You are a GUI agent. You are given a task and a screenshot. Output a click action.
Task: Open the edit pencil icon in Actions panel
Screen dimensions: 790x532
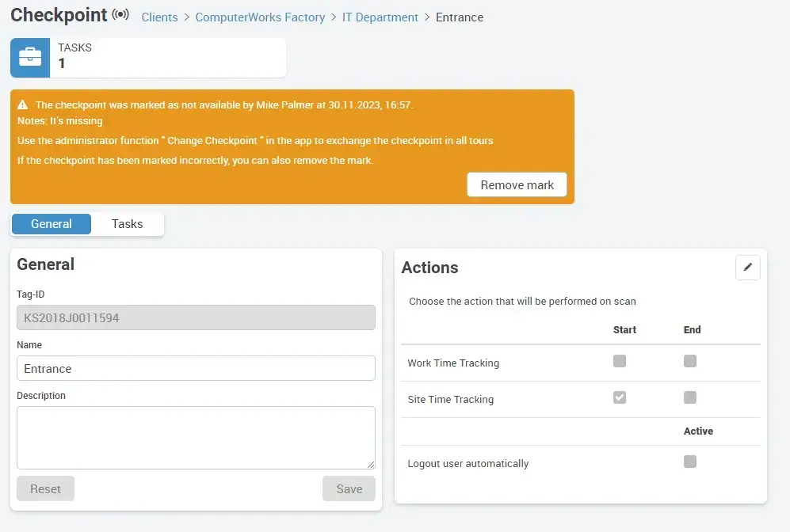click(x=747, y=268)
